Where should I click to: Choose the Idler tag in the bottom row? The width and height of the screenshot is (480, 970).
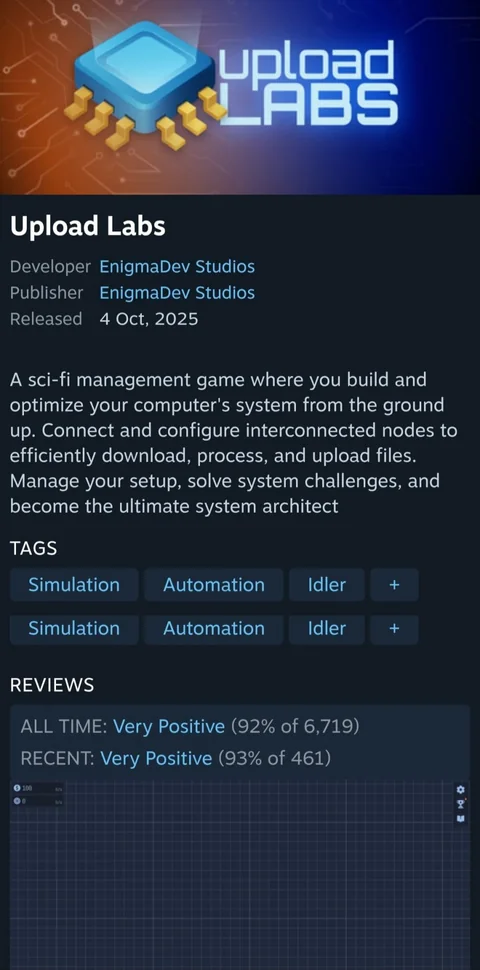tap(327, 629)
